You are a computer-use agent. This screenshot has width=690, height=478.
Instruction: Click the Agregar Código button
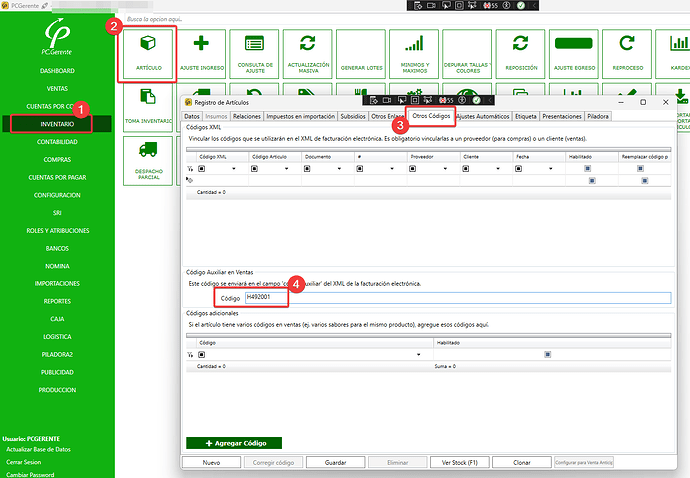point(233,442)
